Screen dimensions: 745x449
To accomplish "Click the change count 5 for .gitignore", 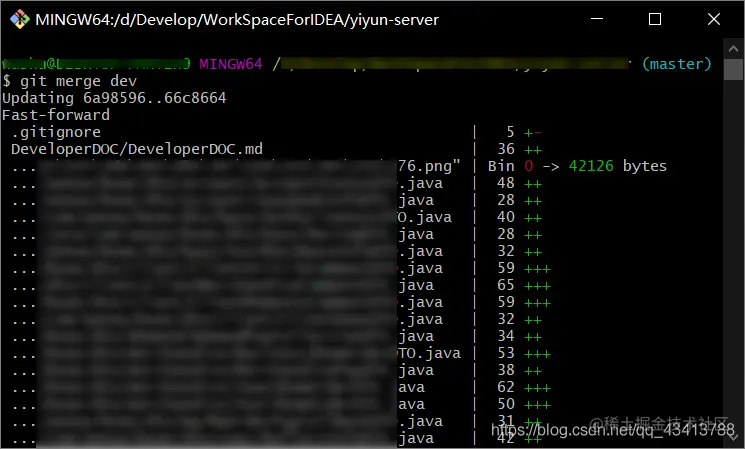I will pos(510,132).
